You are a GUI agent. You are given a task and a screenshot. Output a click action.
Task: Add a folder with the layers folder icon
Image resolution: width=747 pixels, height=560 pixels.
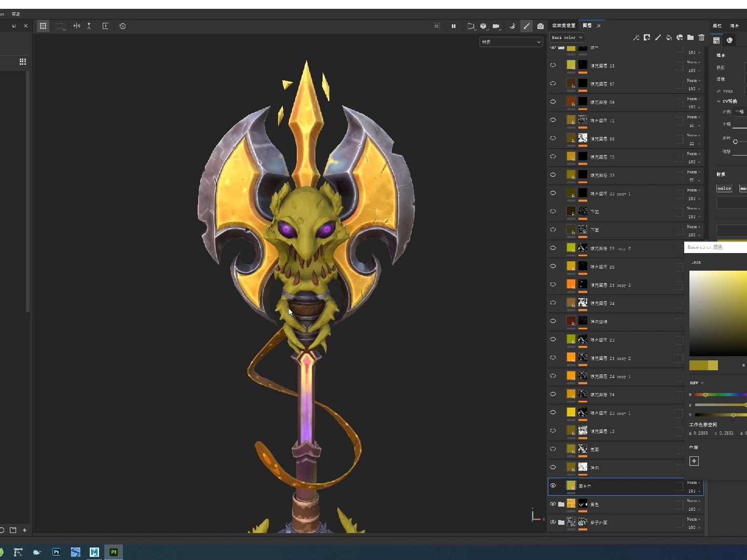pos(690,37)
